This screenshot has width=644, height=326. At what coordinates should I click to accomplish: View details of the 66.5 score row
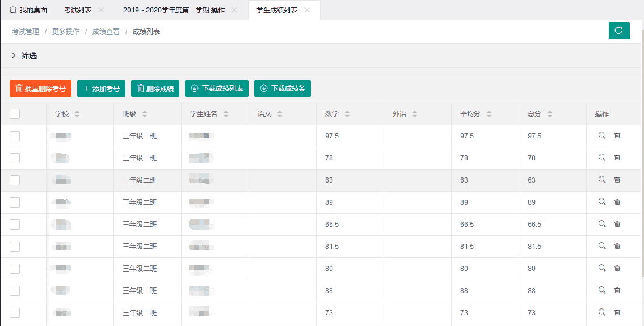[602, 224]
